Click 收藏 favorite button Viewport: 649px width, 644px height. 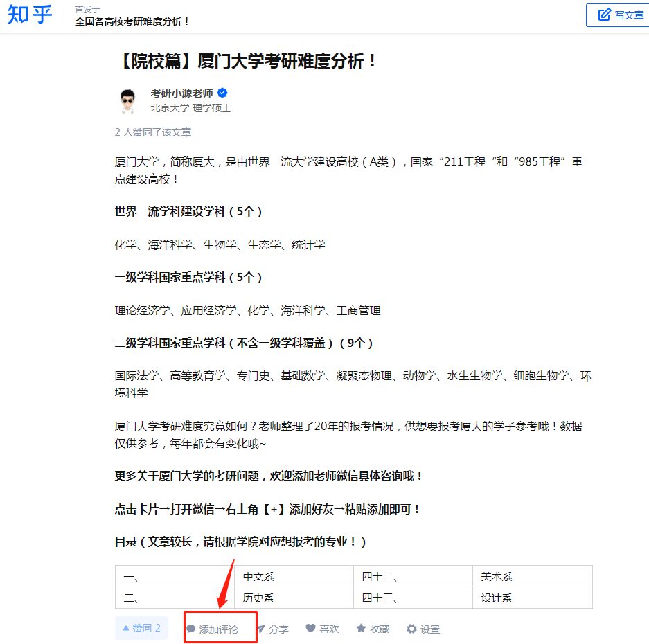click(x=373, y=629)
